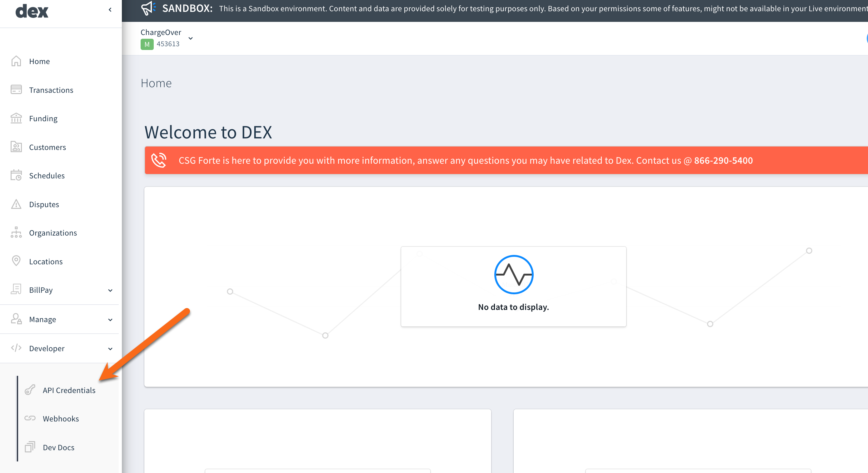Viewport: 868px width, 473px height.
Task: Click the Schedules calendar icon
Action: 16,175
